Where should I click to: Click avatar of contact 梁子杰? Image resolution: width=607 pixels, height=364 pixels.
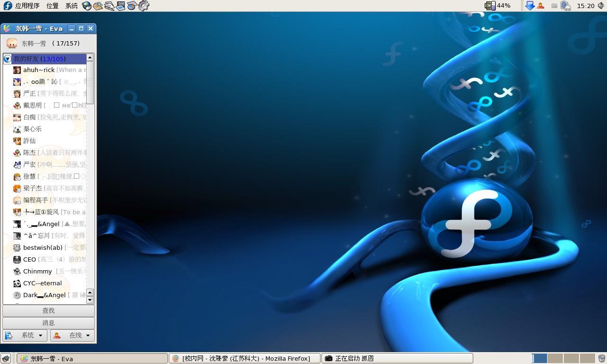17,189
